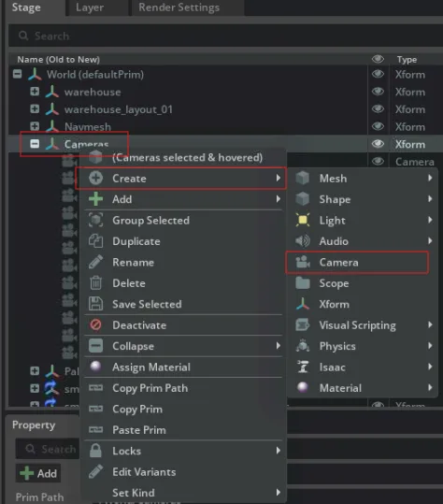Expand the Pal tree node below cameras
This screenshot has width=443, height=504.
[35, 371]
